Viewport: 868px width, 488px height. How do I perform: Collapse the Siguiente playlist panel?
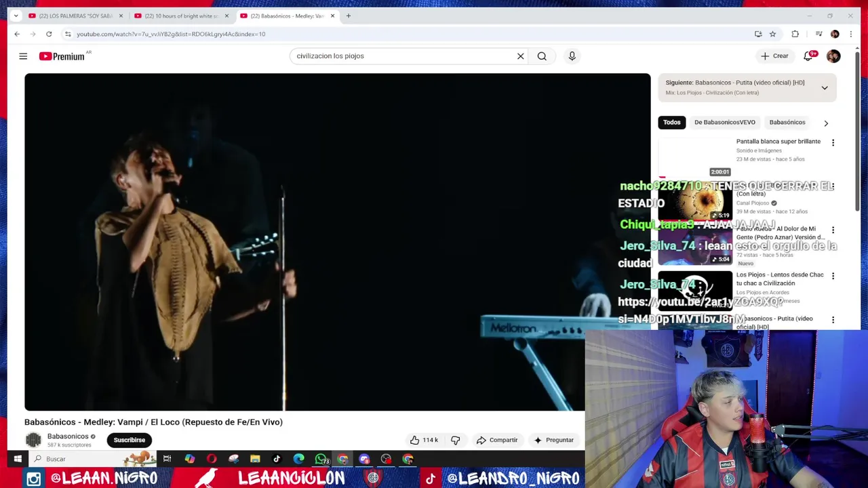point(825,87)
